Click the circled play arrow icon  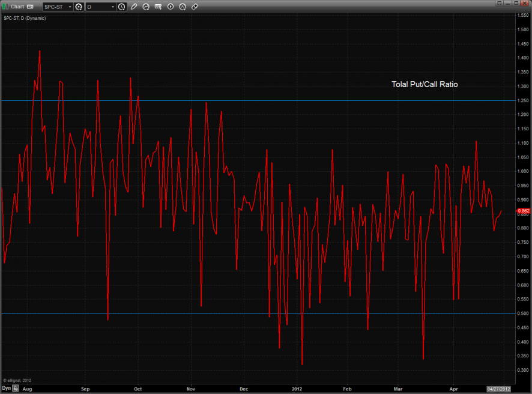pyautogui.click(x=170, y=7)
